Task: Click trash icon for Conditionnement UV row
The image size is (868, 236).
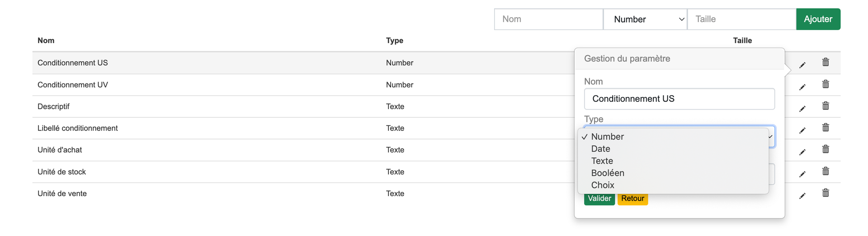Action: (x=826, y=84)
